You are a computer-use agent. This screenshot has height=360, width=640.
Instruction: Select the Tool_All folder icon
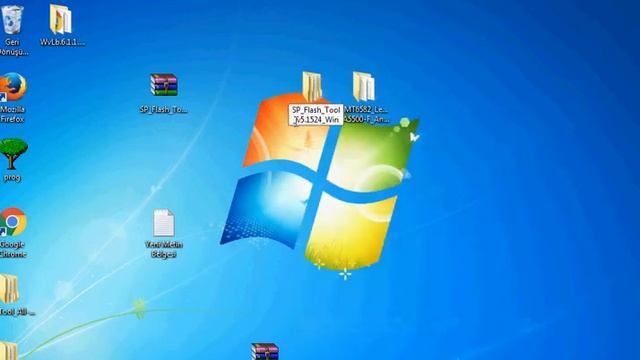(x=9, y=289)
